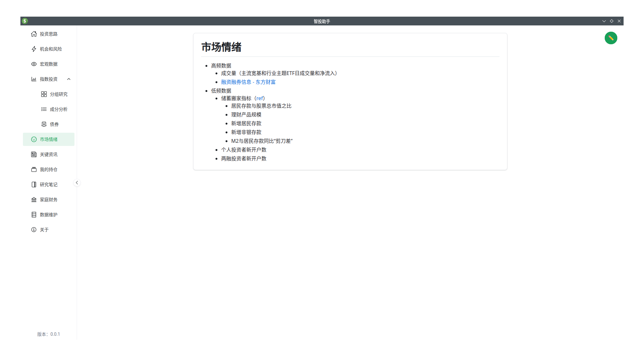Open 债券 via the yen icon
This screenshot has height=364, width=644.
(x=44, y=124)
